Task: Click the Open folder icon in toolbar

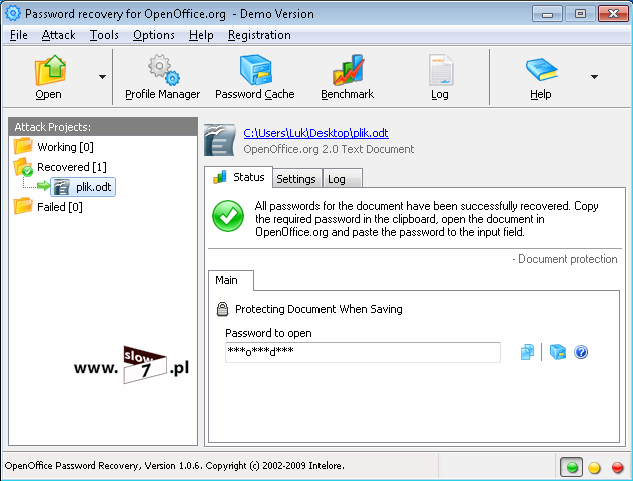Action: point(50,70)
